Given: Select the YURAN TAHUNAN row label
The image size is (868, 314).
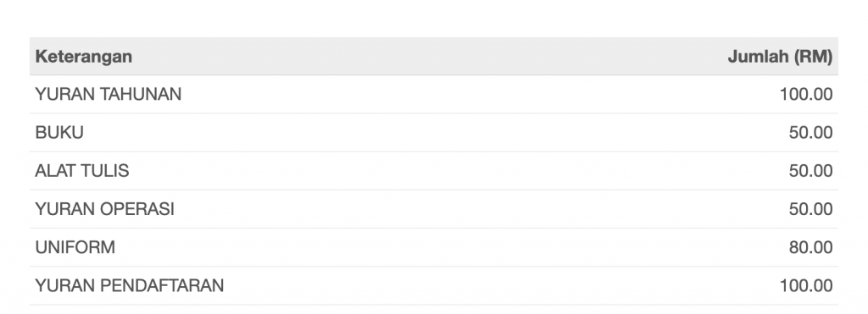Looking at the screenshot, I should (108, 95).
